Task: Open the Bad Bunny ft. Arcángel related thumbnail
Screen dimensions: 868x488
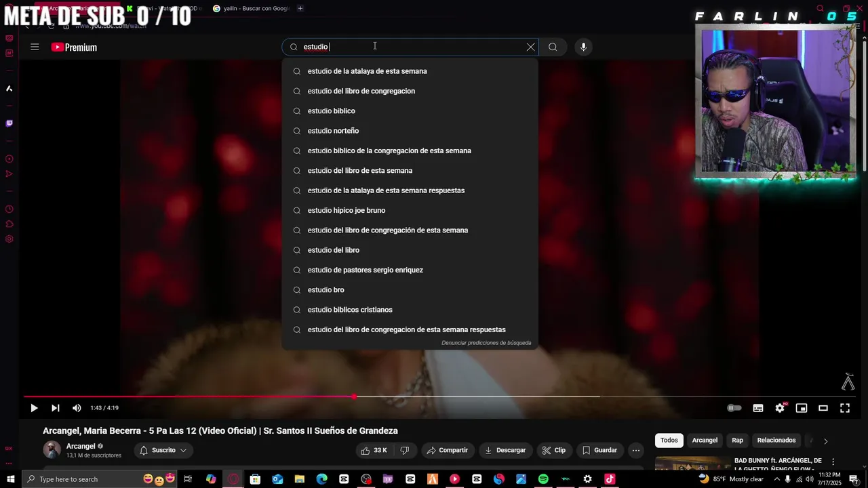Action: [692, 464]
